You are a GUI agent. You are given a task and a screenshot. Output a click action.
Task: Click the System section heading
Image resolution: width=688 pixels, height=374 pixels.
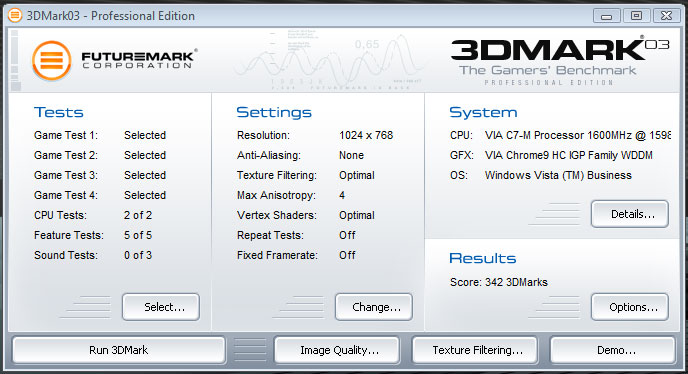483,113
